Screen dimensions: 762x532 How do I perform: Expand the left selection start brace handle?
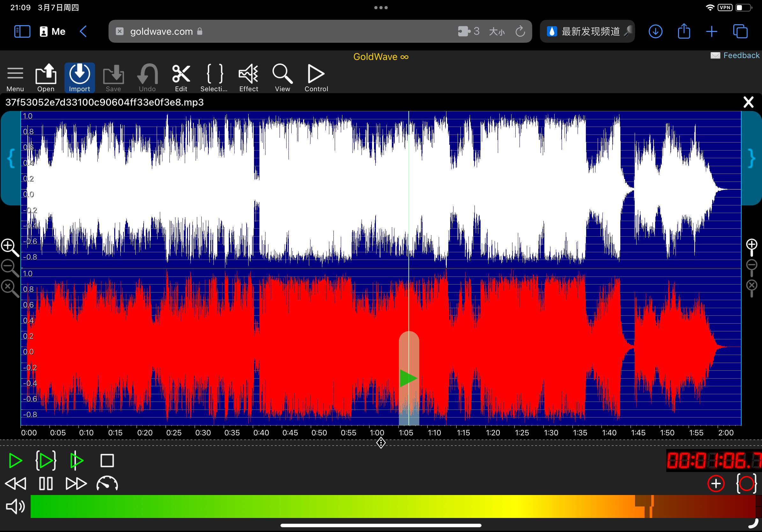11,158
